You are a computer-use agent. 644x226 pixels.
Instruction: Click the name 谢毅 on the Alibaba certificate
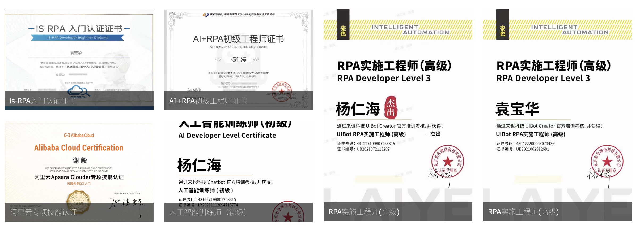[x=80, y=160]
